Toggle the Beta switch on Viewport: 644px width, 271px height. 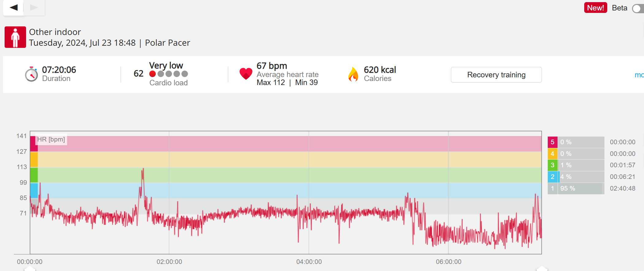(x=638, y=8)
